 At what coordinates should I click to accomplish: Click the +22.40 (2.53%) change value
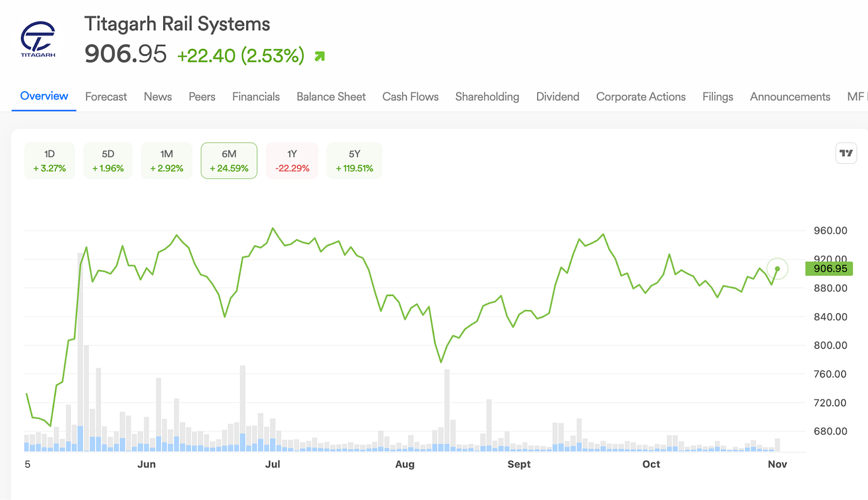tap(241, 56)
